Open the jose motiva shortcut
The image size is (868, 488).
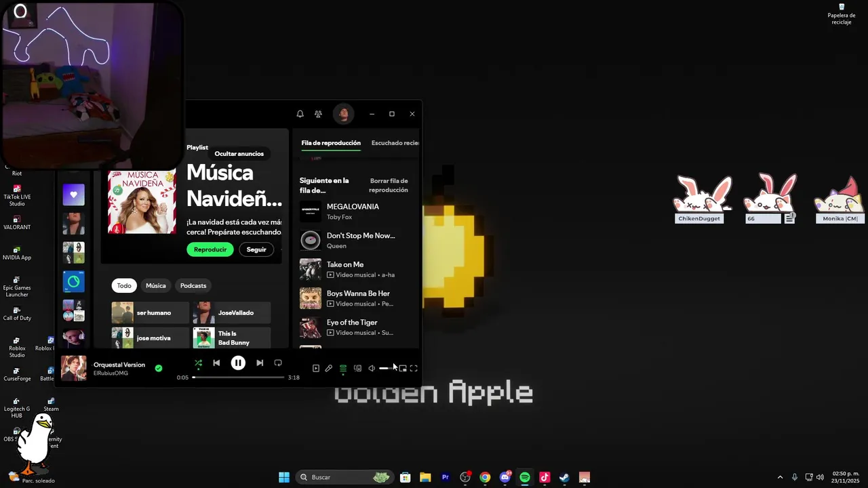pyautogui.click(x=151, y=338)
